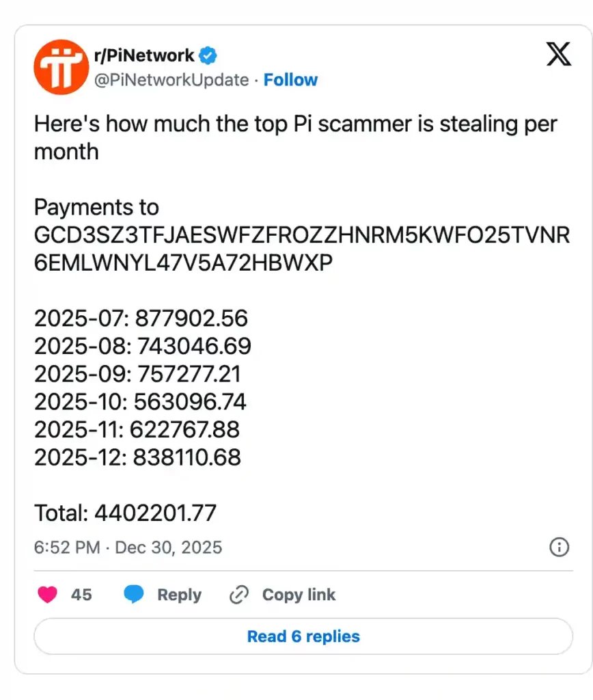Follow the PiNetworkUpdate account

click(290, 80)
